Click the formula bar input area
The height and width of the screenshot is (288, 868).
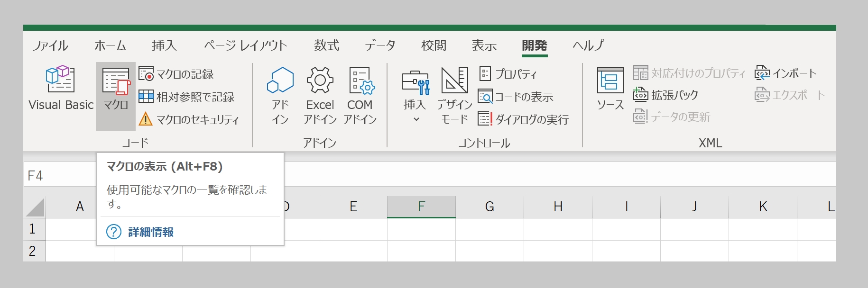point(560,174)
